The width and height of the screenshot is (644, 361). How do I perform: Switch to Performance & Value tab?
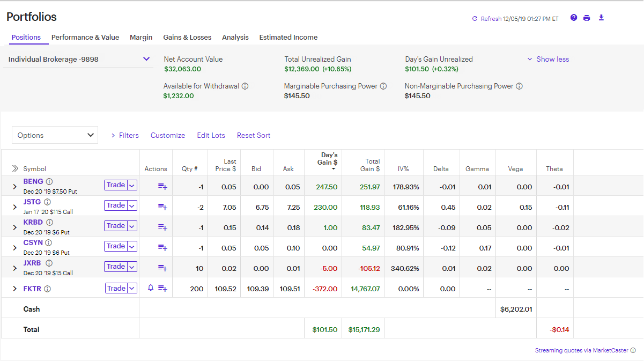tap(85, 38)
